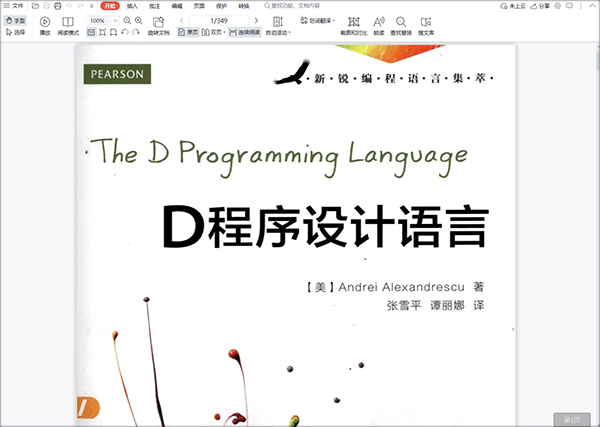
Task: Rotate page clockwise icon
Action: click(x=136, y=33)
